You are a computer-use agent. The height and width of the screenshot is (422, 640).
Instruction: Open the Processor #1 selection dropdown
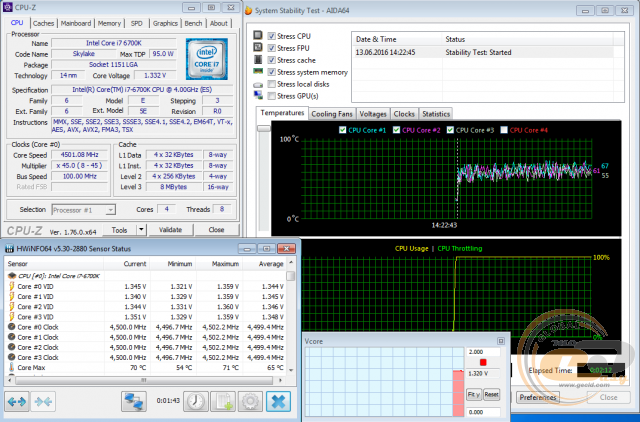pyautogui.click(x=84, y=210)
